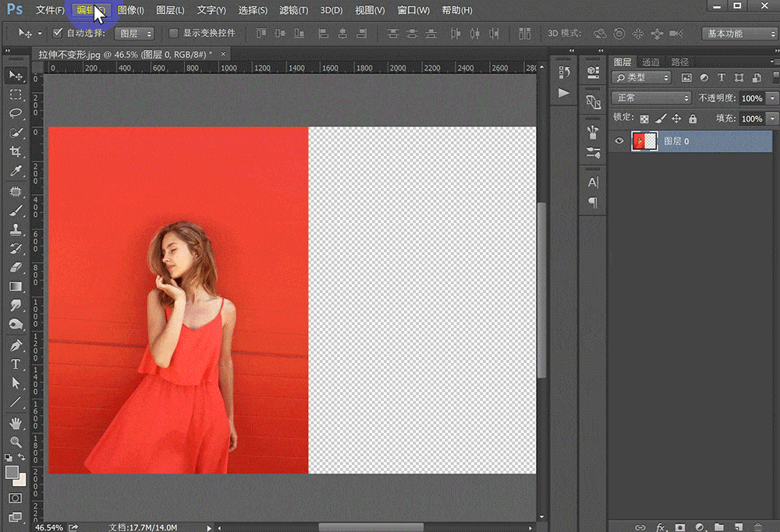Create a new layer in the Layers panel

739,527
